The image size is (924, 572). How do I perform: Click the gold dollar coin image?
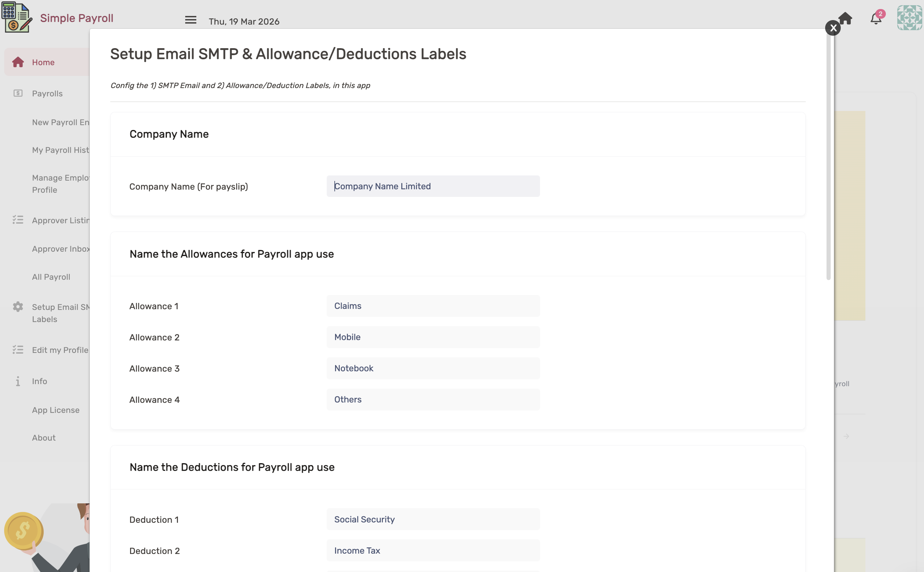[x=24, y=531]
